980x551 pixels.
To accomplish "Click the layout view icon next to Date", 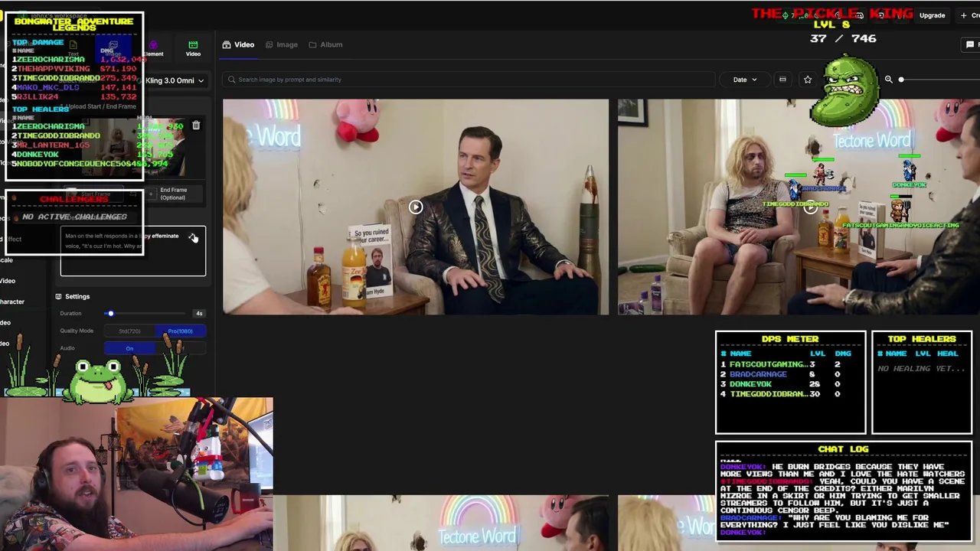I will click(782, 80).
